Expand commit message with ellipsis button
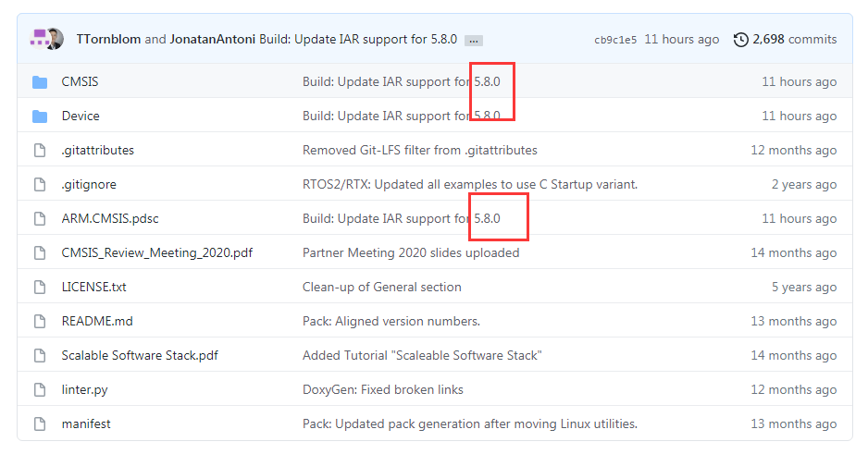 (x=473, y=41)
